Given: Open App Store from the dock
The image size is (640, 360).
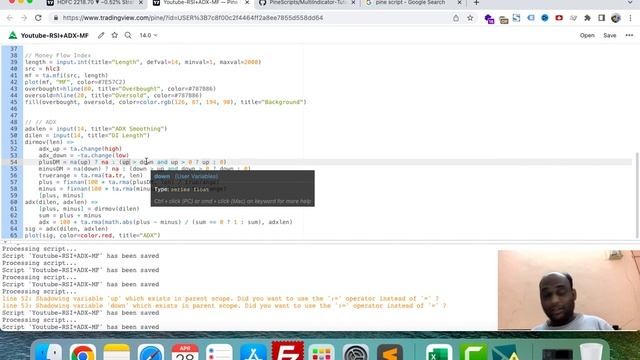Looking at the screenshot, I should (253, 352).
